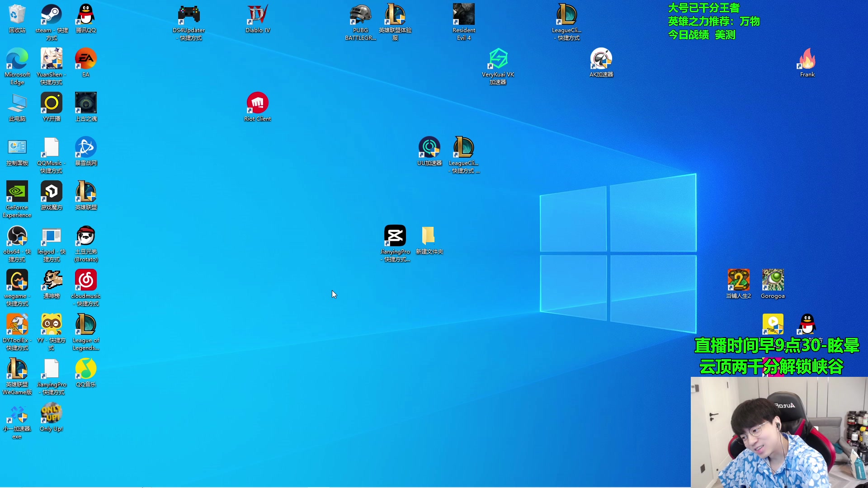Select the JianyingPro CapCut icon
The image size is (868, 488).
(395, 244)
